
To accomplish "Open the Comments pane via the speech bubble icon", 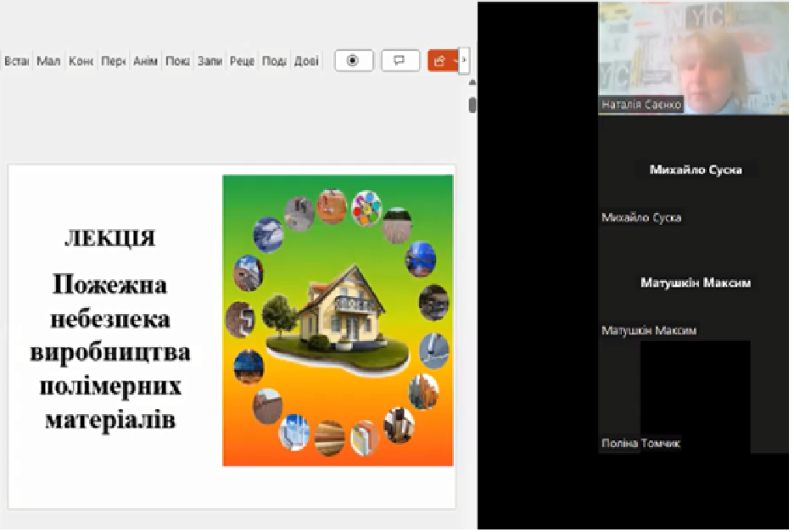I will pos(400,61).
